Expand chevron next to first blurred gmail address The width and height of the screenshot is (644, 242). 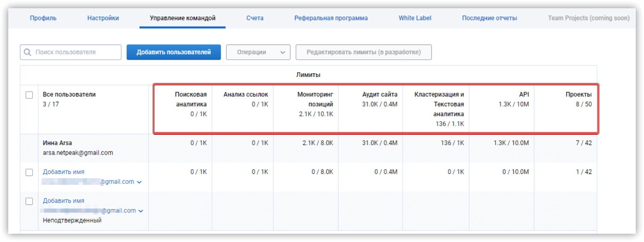click(x=139, y=182)
